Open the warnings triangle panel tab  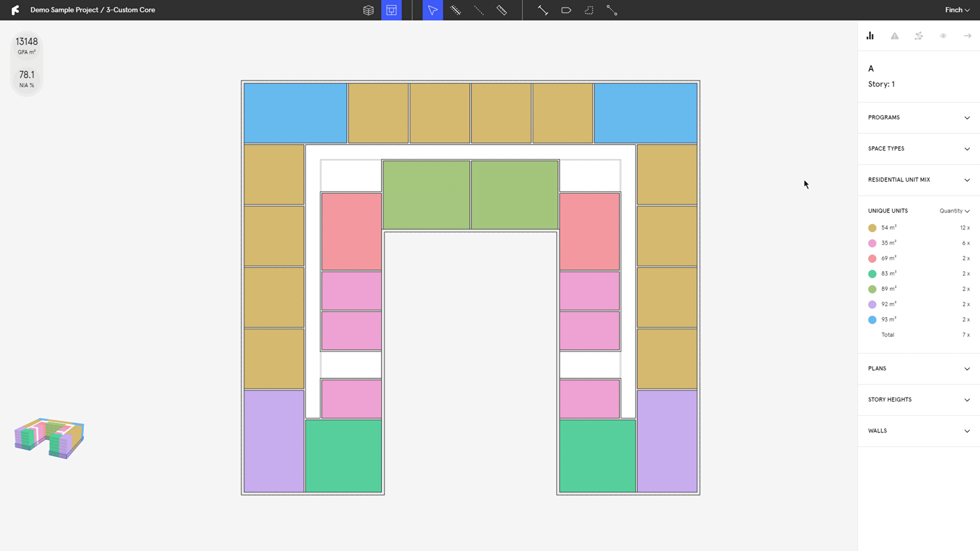[x=894, y=36]
